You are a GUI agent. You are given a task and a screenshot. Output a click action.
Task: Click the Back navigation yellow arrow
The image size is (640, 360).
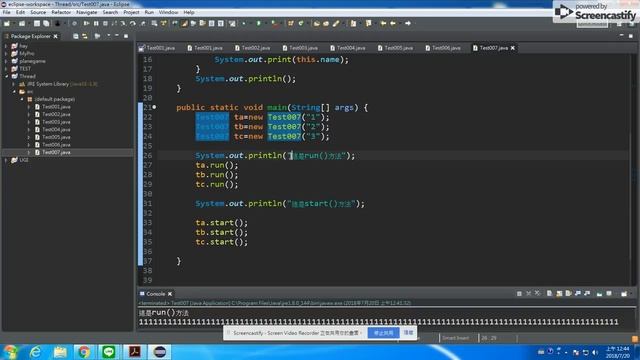click(x=393, y=24)
